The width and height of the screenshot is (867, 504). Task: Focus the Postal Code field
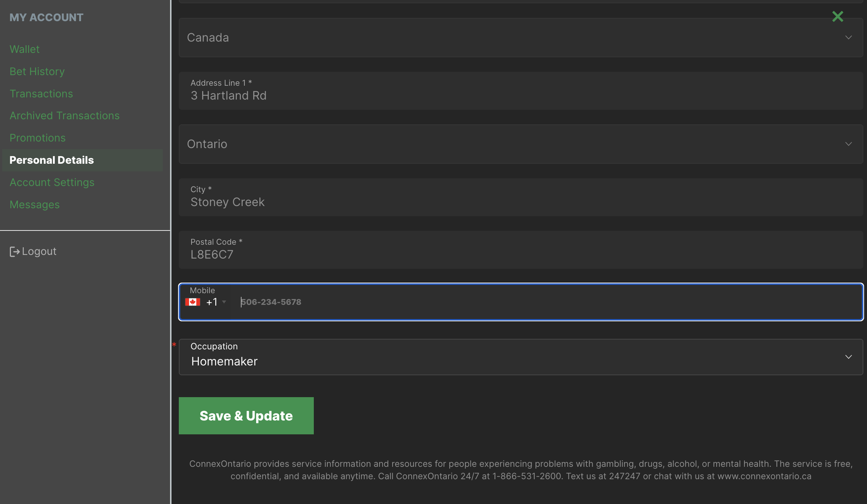pos(521,255)
